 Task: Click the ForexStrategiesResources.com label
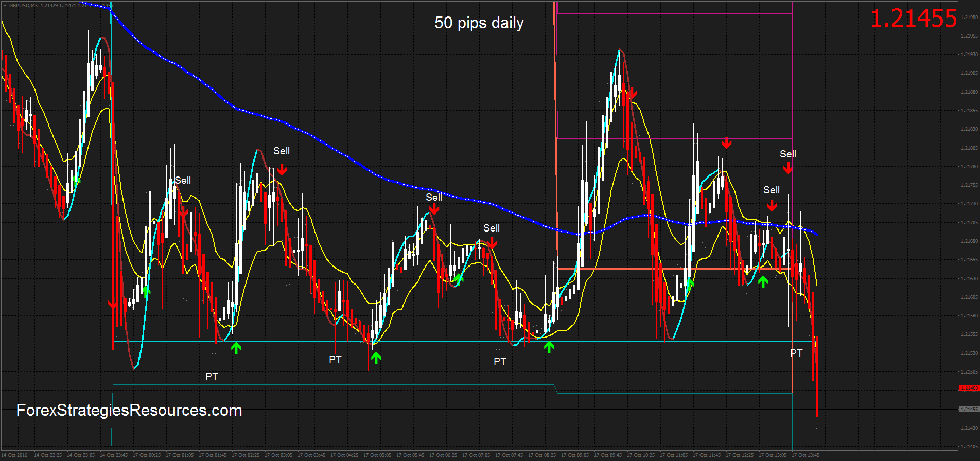[x=129, y=410]
